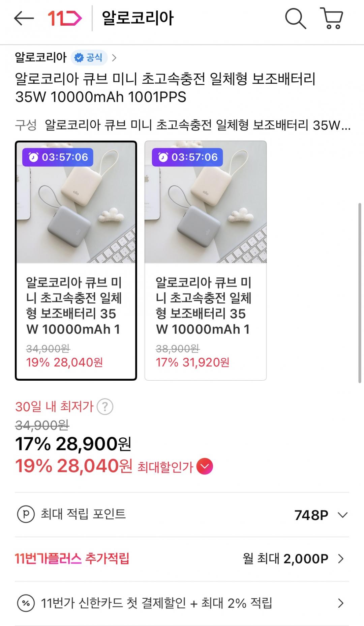Screen dimensions: 364x626
Task: Open the 알로코리아 store header title
Action: 138,18
